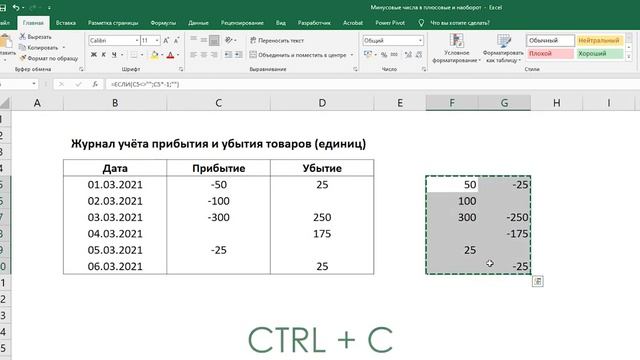Viewport: 640px width, 360px height.
Task: Open the Рецензирование tab
Action: coord(242,23)
